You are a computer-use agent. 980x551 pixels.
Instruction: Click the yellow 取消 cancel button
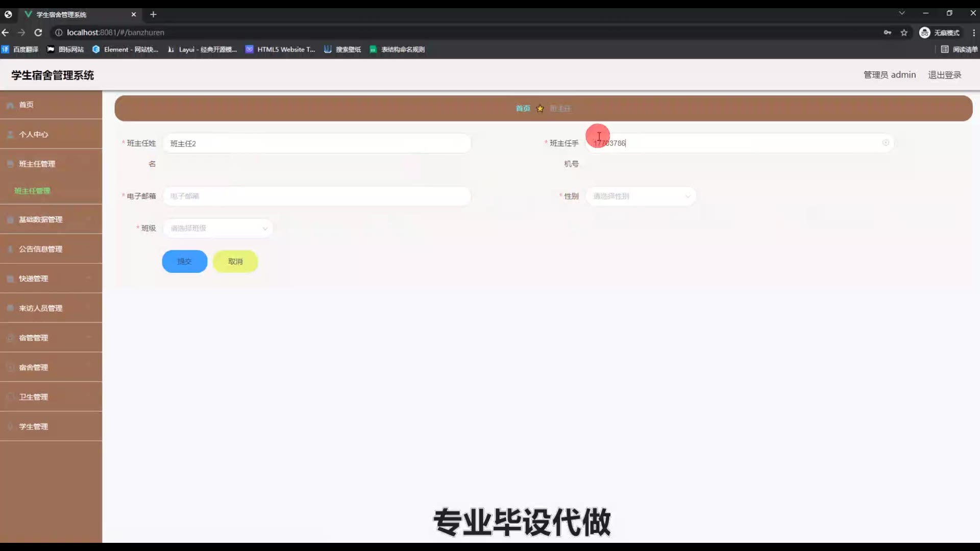click(x=235, y=262)
